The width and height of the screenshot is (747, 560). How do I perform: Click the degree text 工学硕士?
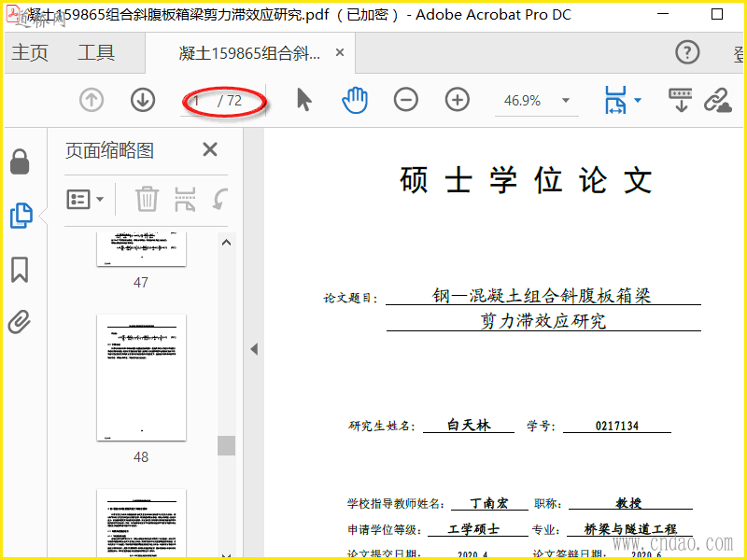coord(473,529)
